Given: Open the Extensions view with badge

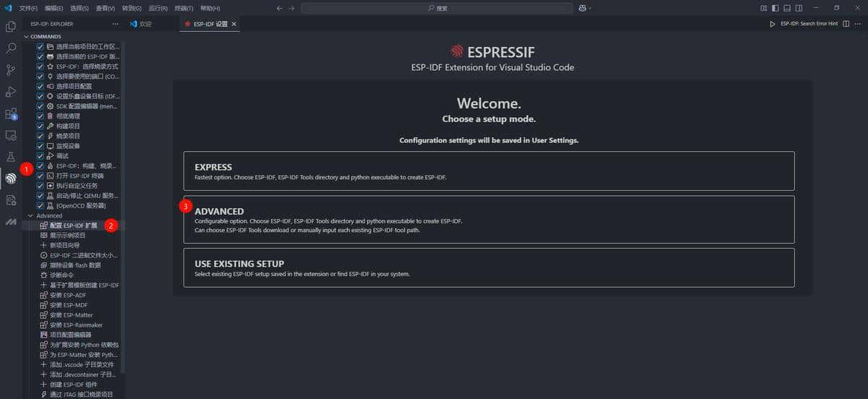Looking at the screenshot, I should click(x=11, y=114).
